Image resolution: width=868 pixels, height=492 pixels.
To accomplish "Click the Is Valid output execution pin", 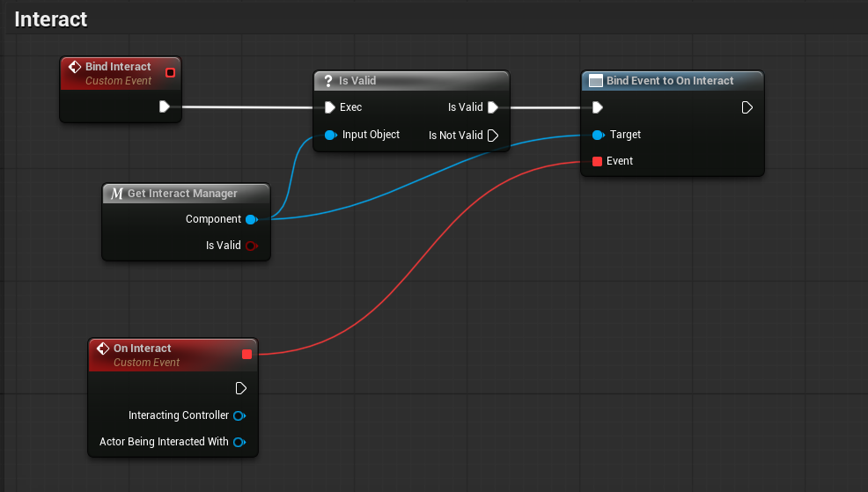I will coord(493,107).
